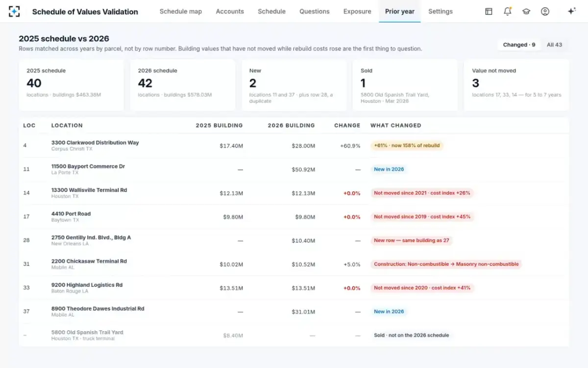The height and width of the screenshot is (368, 588).
Task: Click 'Sold · not on the 2026 schedule' tag
Action: pos(412,335)
